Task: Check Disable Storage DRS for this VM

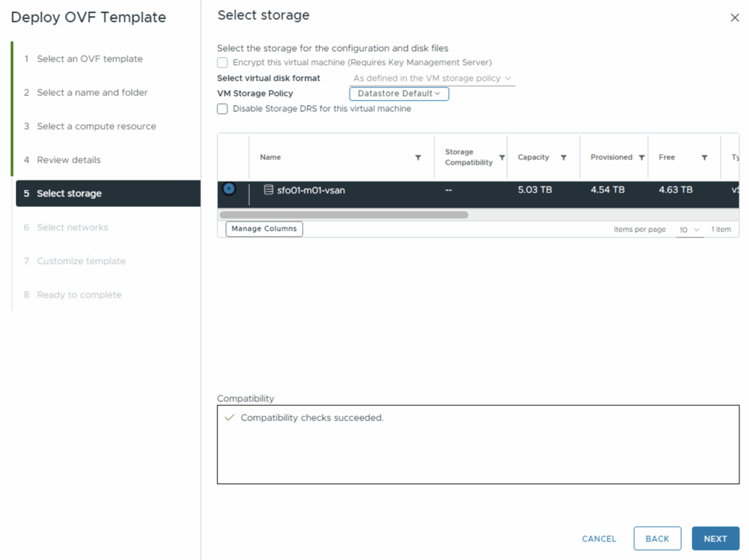Action: point(222,109)
